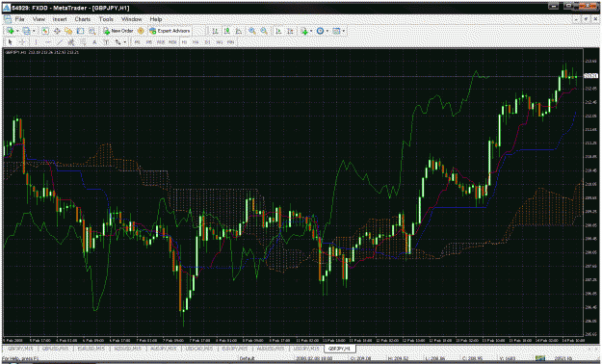
Task: Toggle the Market Watch window
Action: [x=45, y=31]
